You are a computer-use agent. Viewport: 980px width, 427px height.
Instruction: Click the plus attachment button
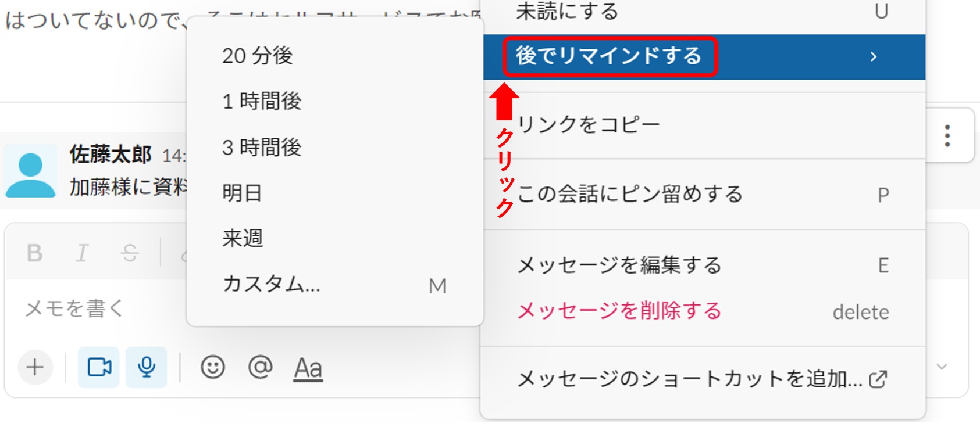pyautogui.click(x=35, y=367)
